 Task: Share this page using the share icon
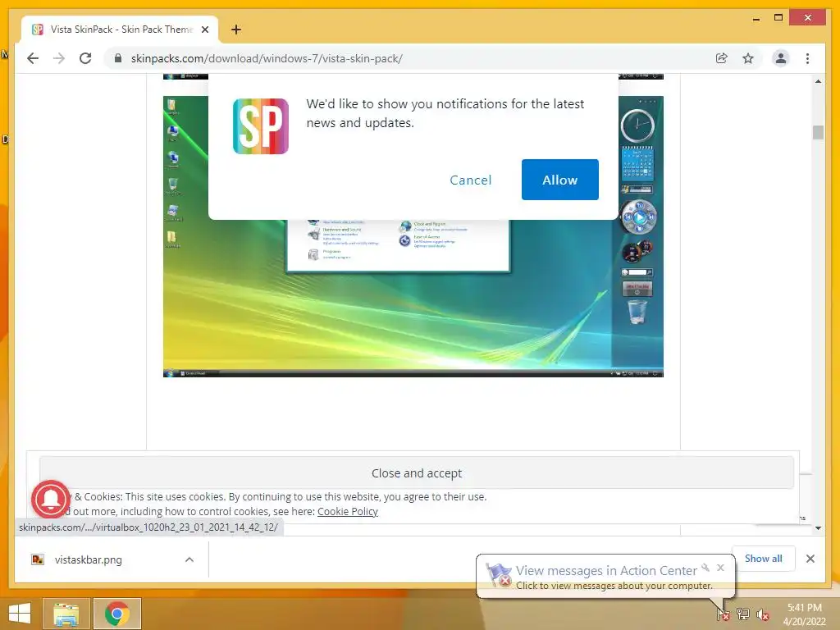(x=722, y=58)
